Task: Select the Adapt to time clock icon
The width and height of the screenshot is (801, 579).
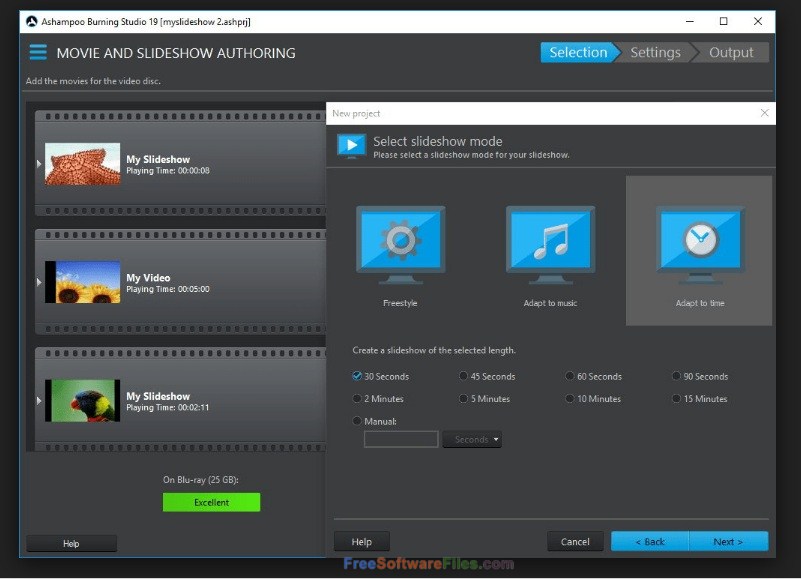Action: pyautogui.click(x=700, y=245)
